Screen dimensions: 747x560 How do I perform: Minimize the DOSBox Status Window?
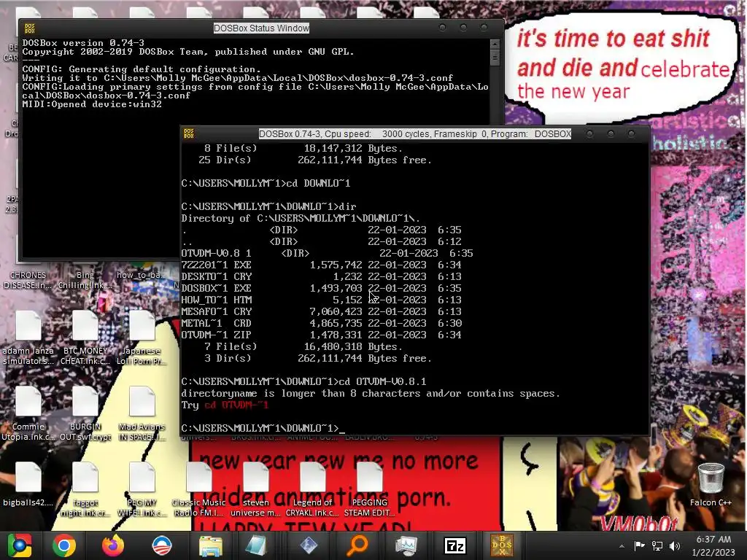pyautogui.click(x=443, y=28)
